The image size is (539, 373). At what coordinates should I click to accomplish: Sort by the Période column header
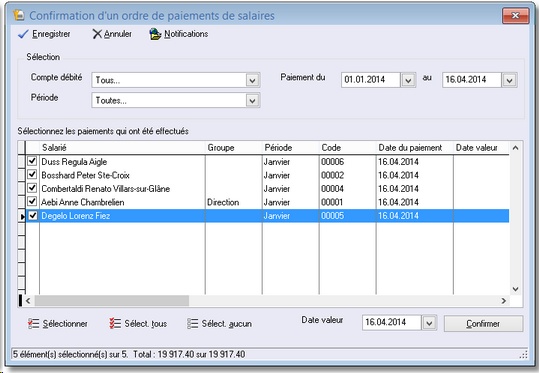pos(290,148)
